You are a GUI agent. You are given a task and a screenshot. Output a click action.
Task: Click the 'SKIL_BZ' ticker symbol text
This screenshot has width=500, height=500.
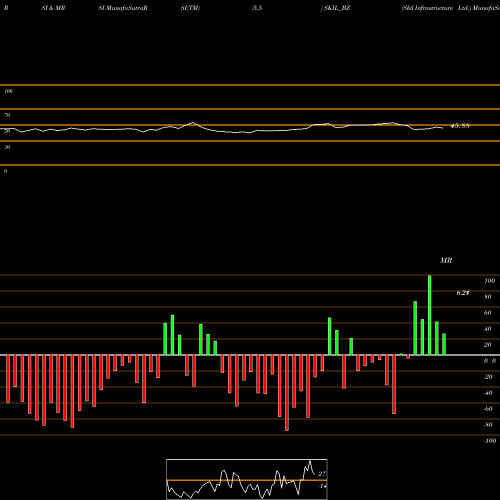pyautogui.click(x=337, y=8)
